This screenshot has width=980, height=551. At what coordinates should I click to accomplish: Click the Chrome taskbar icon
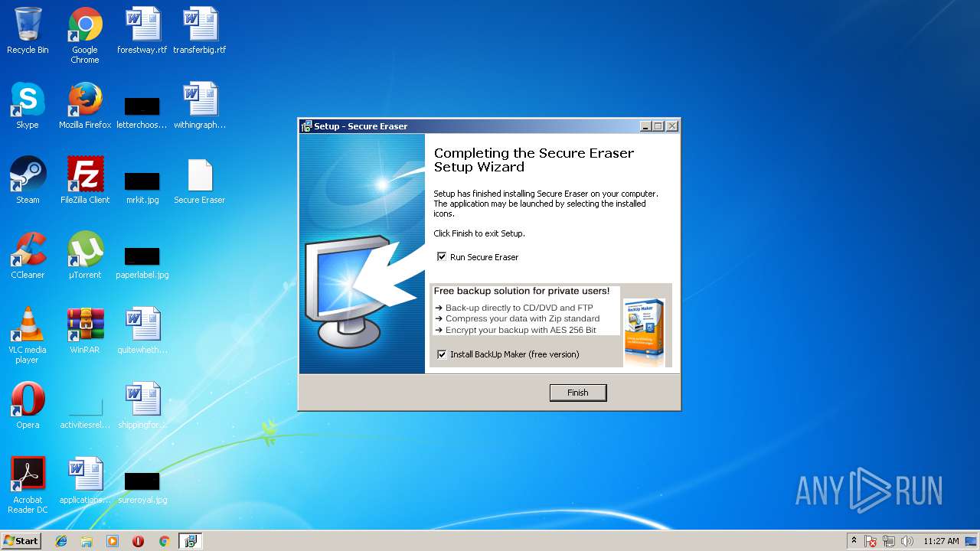164,541
